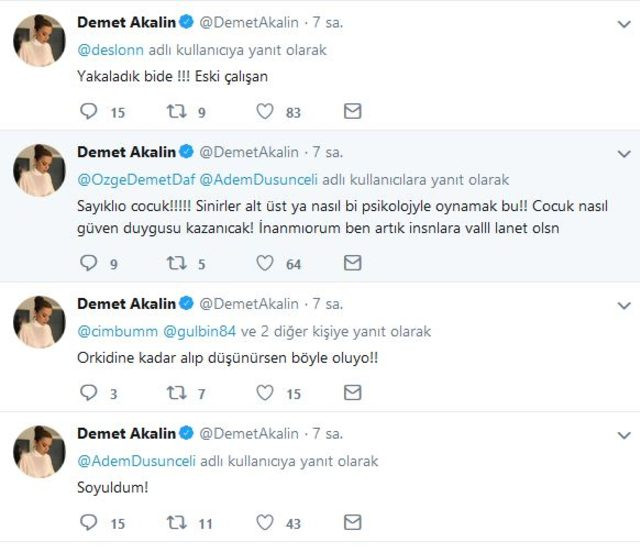
Task: Reply to the "Orkidine kadar" tweet
Action: (x=88, y=393)
